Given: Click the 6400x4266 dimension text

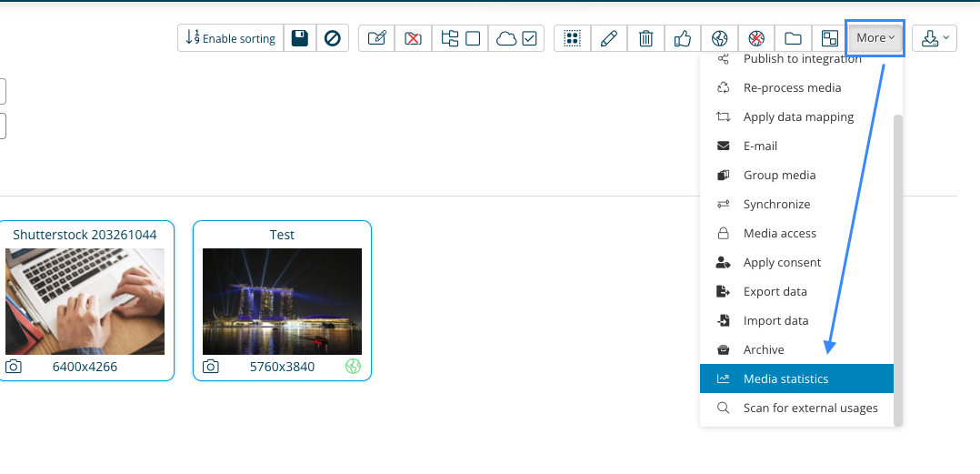Looking at the screenshot, I should pyautogui.click(x=85, y=367).
